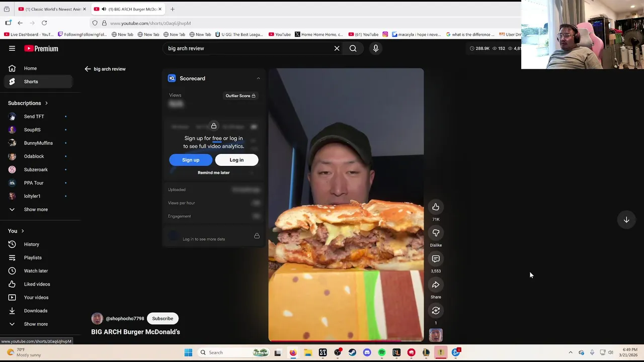Collapse the Scorecard panel chevron
This screenshot has width=644, height=362.
(x=258, y=78)
